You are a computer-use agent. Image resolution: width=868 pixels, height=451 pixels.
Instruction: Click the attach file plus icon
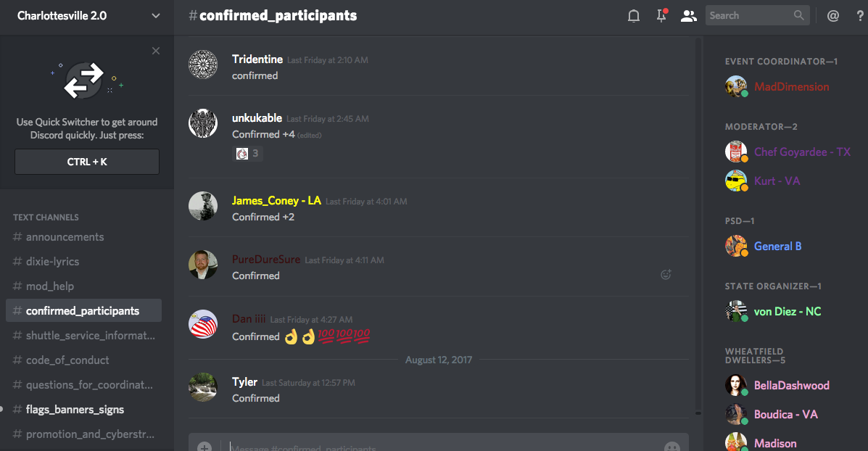(204, 447)
